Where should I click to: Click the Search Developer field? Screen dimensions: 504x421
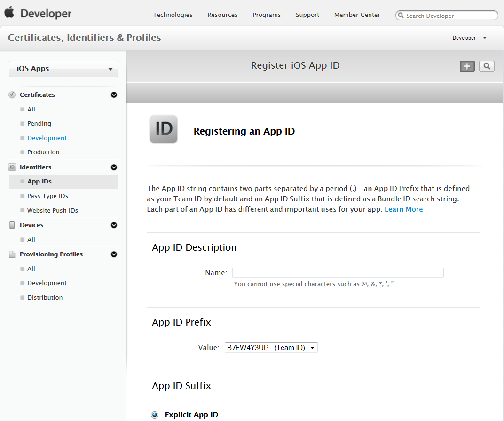click(447, 16)
